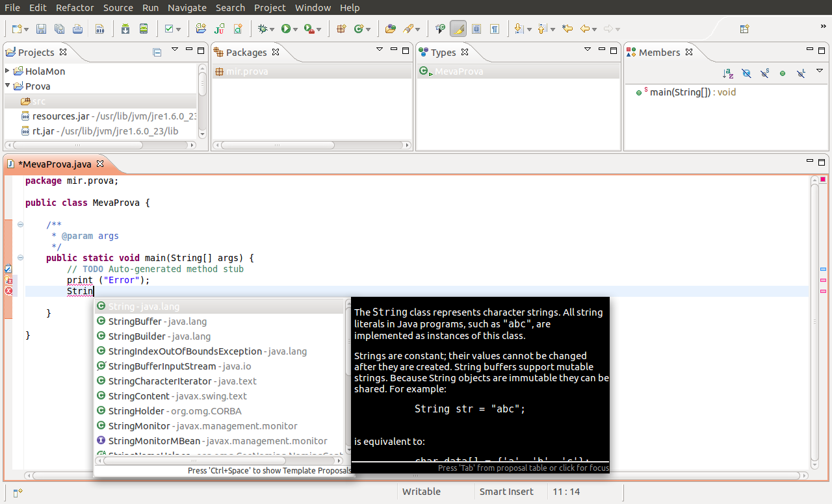
Task: Collapse the Prova project tree node
Action: click(x=8, y=86)
